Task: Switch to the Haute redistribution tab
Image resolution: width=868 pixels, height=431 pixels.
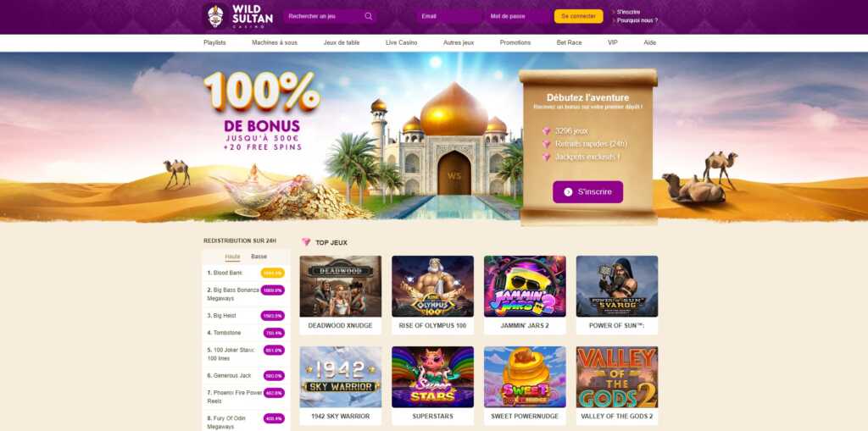Action: [232, 257]
